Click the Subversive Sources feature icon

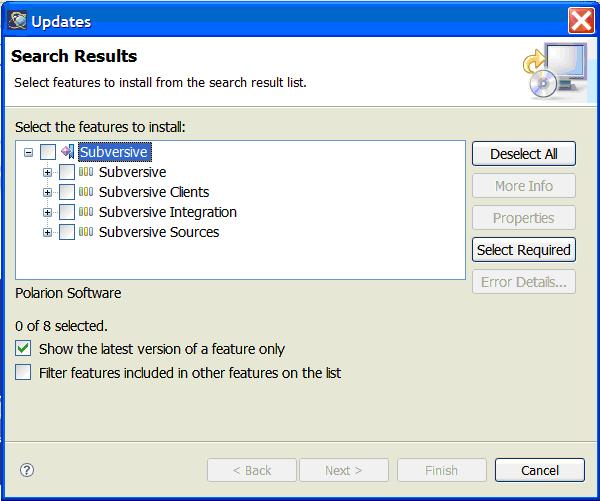click(86, 232)
